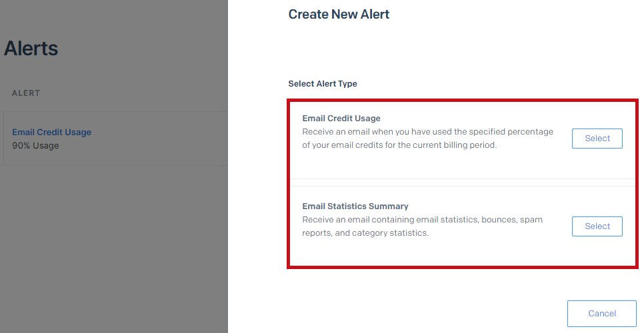Viewport: 644px width, 333px height.
Task: Click the Alerts page heading
Action: [31, 49]
